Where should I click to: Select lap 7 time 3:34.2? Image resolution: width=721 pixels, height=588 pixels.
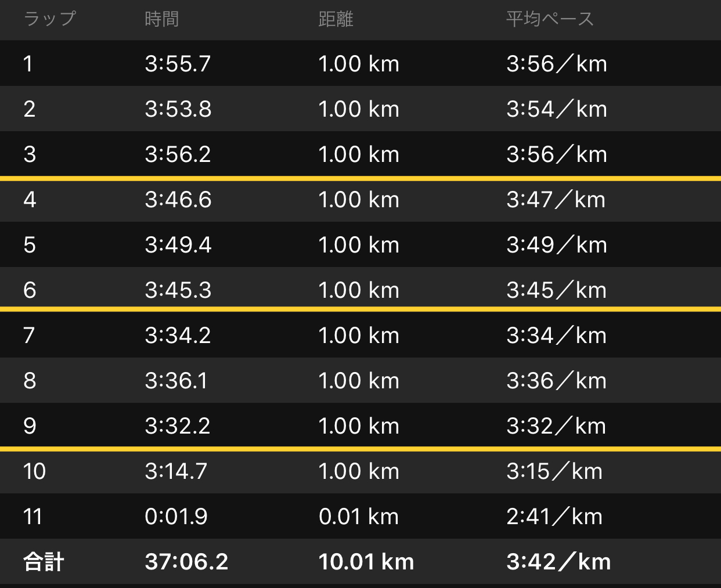coord(178,336)
